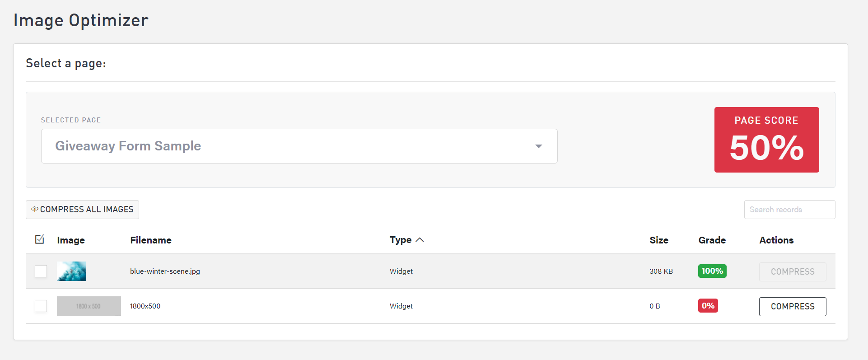Screen dimensions: 868x360
Task: Click the disabled Compress button for blue-winter-scene.jpg
Action: click(x=792, y=271)
